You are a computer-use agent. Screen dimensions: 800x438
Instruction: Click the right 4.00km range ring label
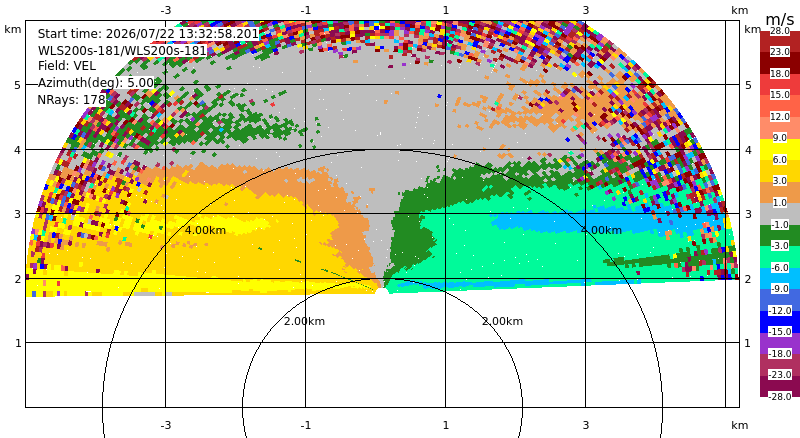point(601,230)
